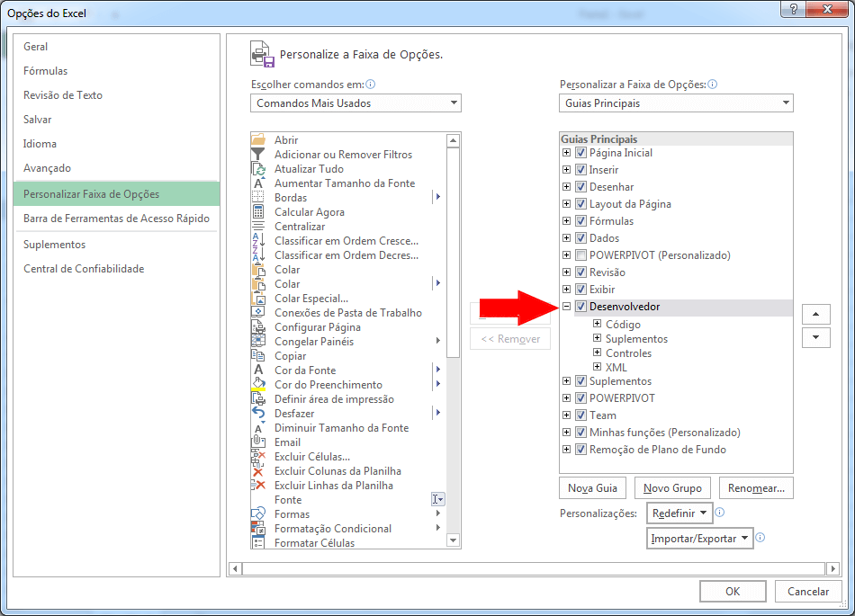Expand the Dados tab node
This screenshot has width=855, height=616.
[566, 238]
